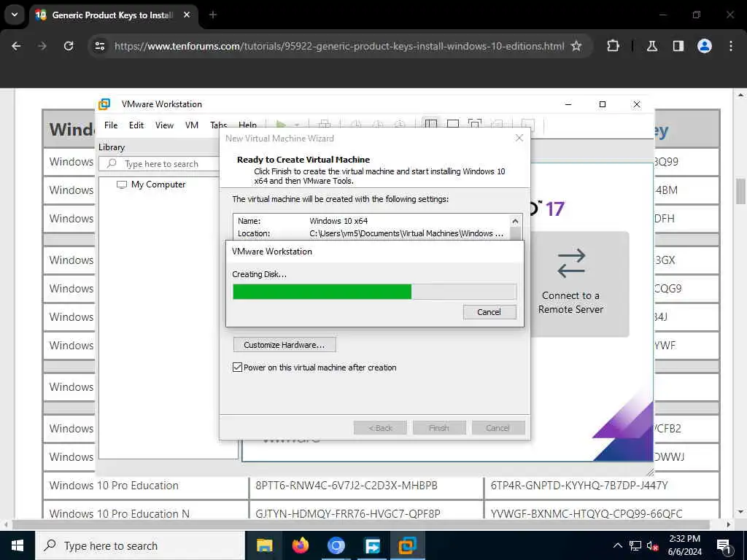Click the VMware window resize grip
The image size is (747, 560).
tap(650, 472)
